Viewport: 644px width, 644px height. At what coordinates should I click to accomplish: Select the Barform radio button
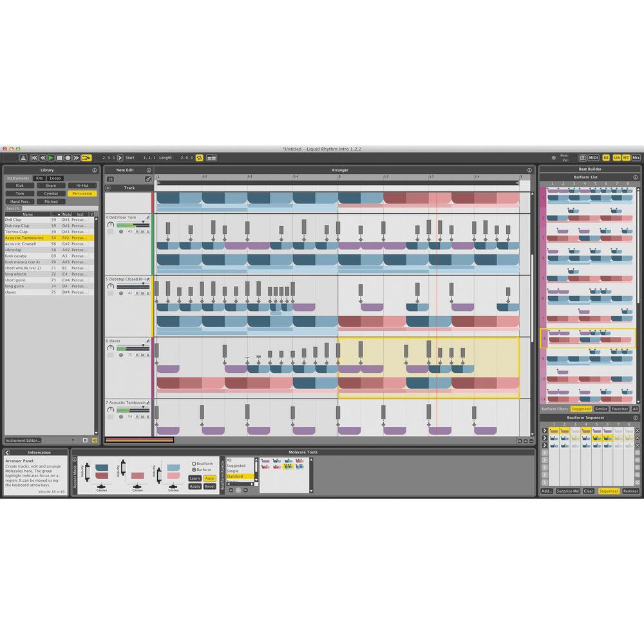tap(194, 469)
